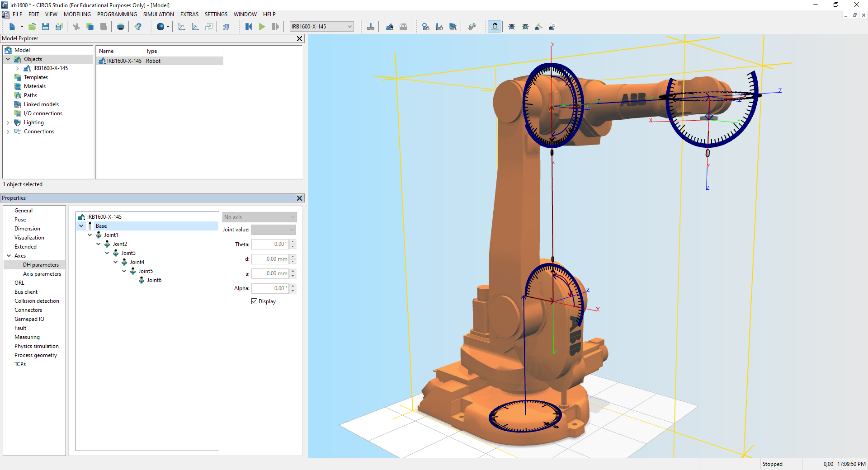Click the Theta value input field
Screen dimensions: 868x470
(x=270, y=244)
